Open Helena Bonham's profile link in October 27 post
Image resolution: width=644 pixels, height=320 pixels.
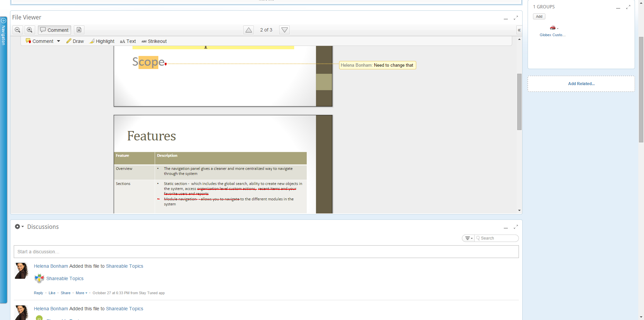(51, 266)
